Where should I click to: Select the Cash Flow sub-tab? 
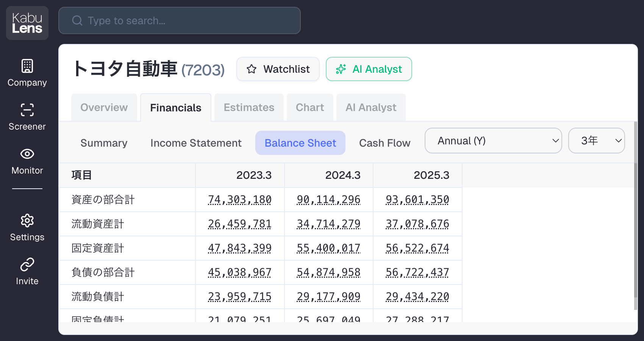click(385, 143)
